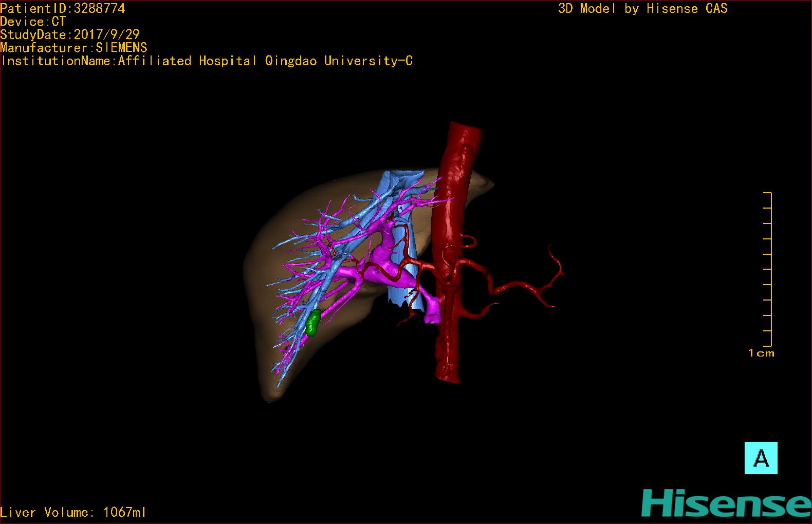This screenshot has height=524, width=812.
Task: Select the green tumor lesion
Action: [312, 323]
